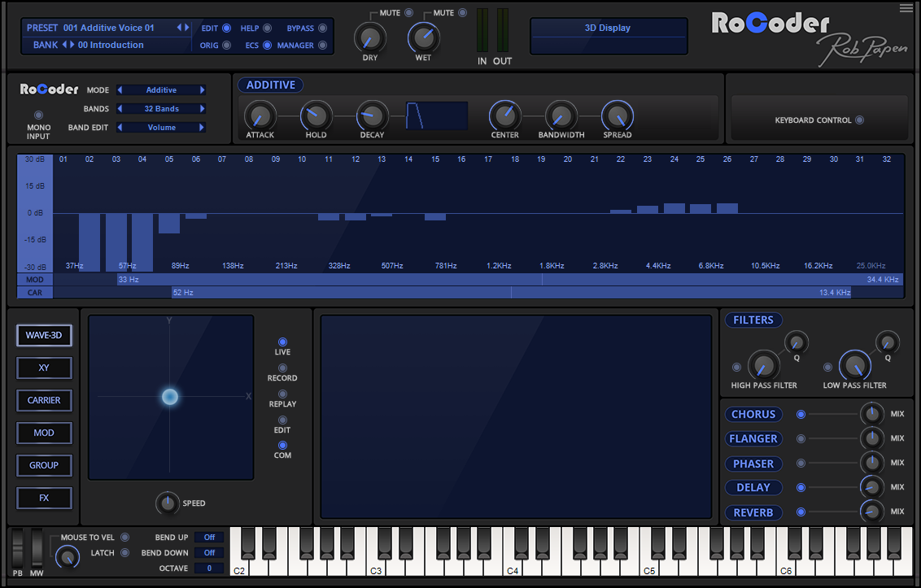Click the Low Pass Filter knob
Image resolution: width=921 pixels, height=588 pixels.
click(854, 366)
